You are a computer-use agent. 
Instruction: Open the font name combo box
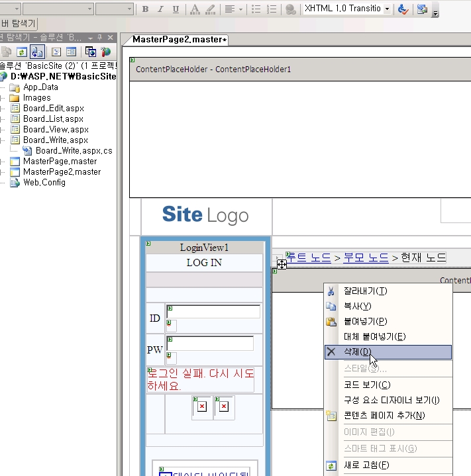coord(58,9)
